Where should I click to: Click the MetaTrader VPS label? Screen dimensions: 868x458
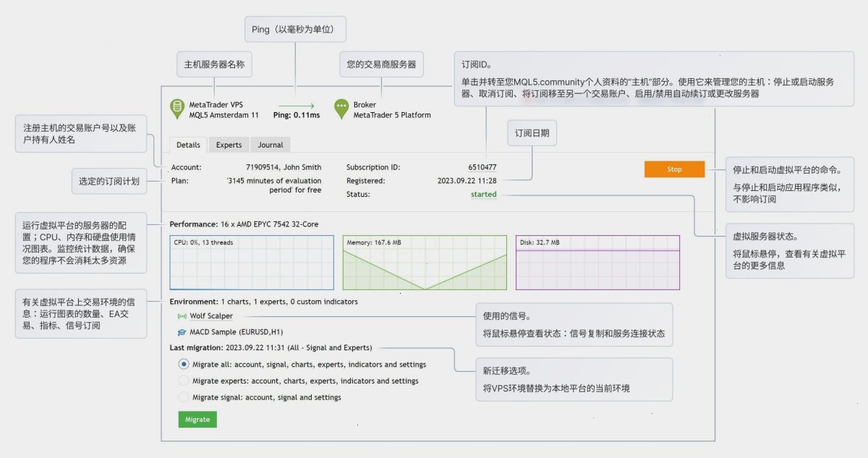pyautogui.click(x=216, y=105)
